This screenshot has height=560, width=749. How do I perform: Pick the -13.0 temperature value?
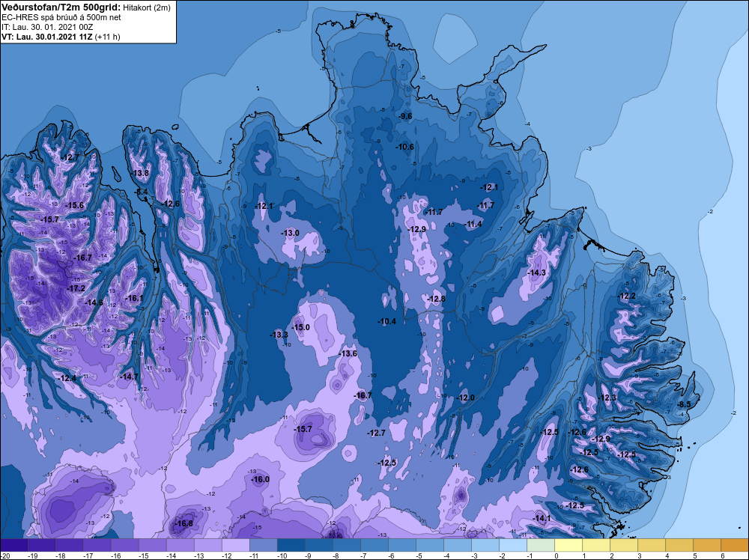[x=291, y=233]
